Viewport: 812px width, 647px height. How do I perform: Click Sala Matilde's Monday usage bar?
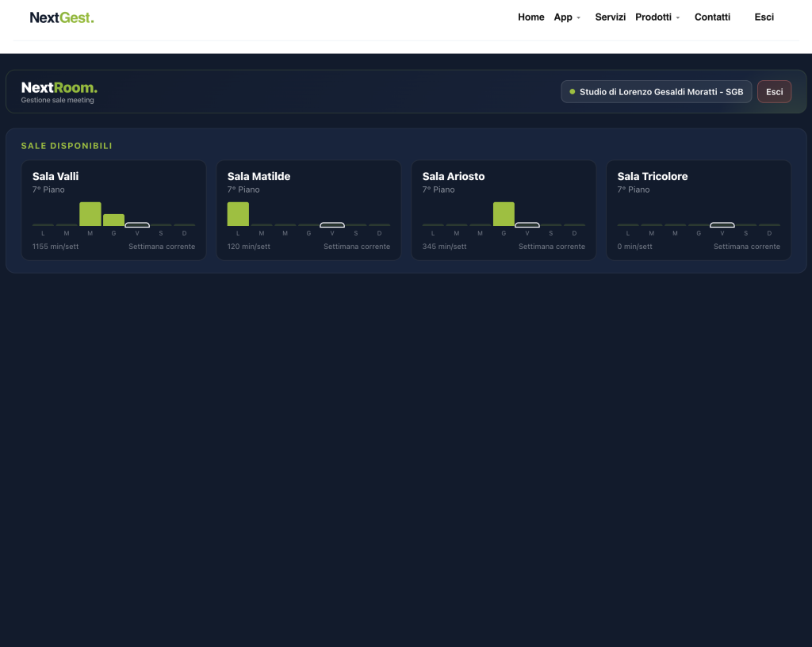(x=238, y=214)
